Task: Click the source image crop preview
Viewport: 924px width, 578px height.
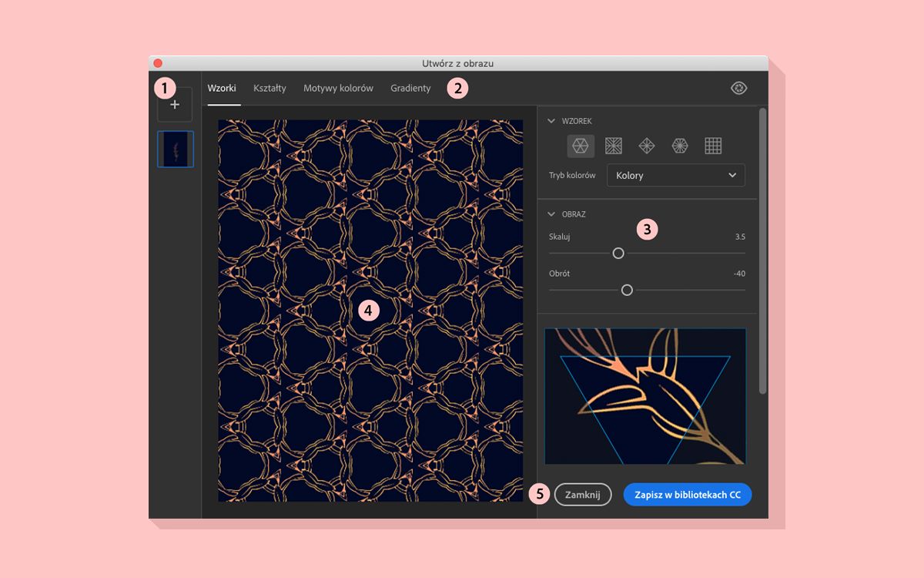Action: click(x=645, y=396)
